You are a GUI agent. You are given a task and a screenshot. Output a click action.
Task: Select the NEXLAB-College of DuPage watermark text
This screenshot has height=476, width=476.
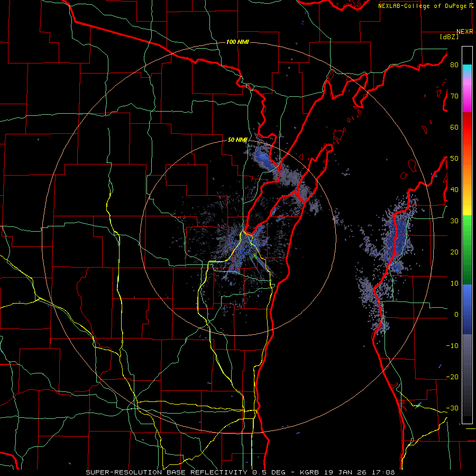(425, 6)
